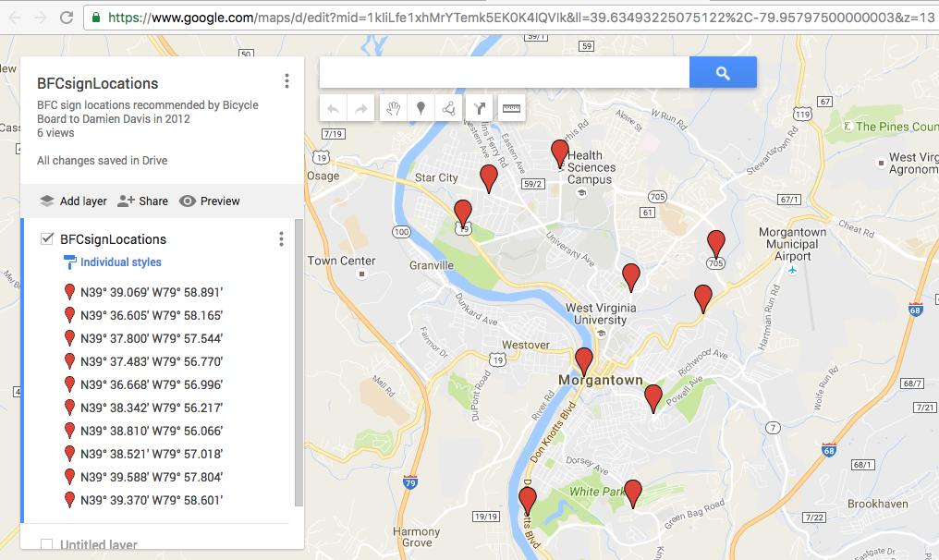Open Individual styles settings

tap(120, 262)
